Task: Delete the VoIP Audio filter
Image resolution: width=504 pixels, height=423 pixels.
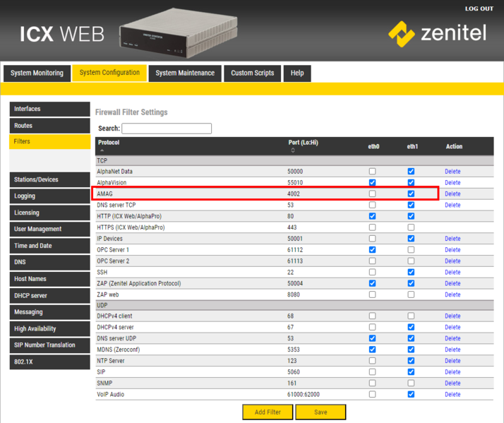Action: click(452, 394)
